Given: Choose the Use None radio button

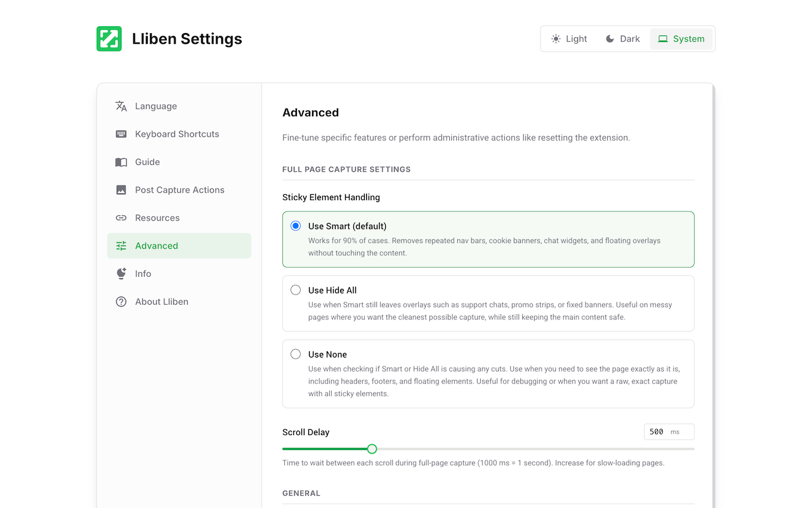Looking at the screenshot, I should 296,354.
